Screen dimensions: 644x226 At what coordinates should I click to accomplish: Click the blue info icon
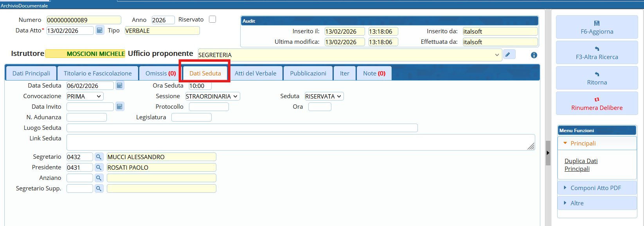(x=534, y=55)
